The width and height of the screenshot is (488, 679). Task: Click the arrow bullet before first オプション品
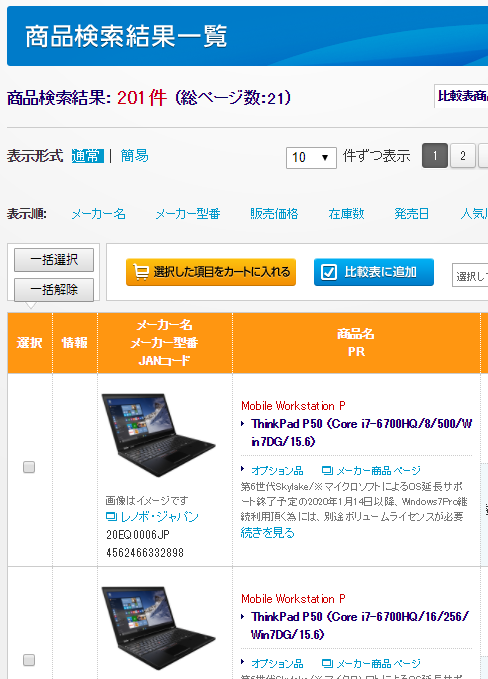pyautogui.click(x=243, y=469)
